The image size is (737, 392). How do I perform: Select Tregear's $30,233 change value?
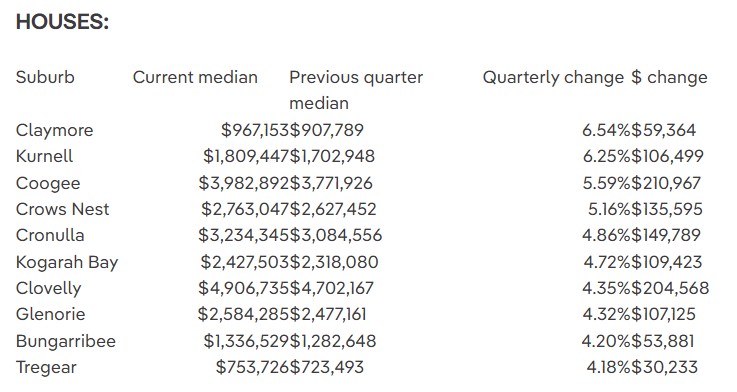coord(665,367)
